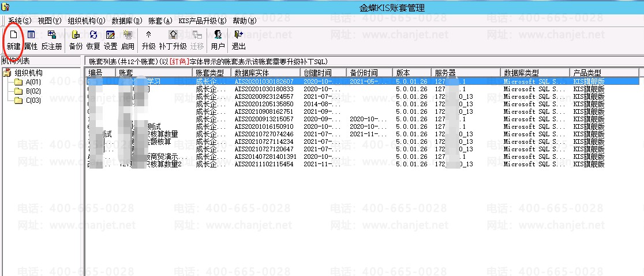Select the row with AIS20211102115454
The width and height of the screenshot is (644, 276).
click(x=362, y=164)
